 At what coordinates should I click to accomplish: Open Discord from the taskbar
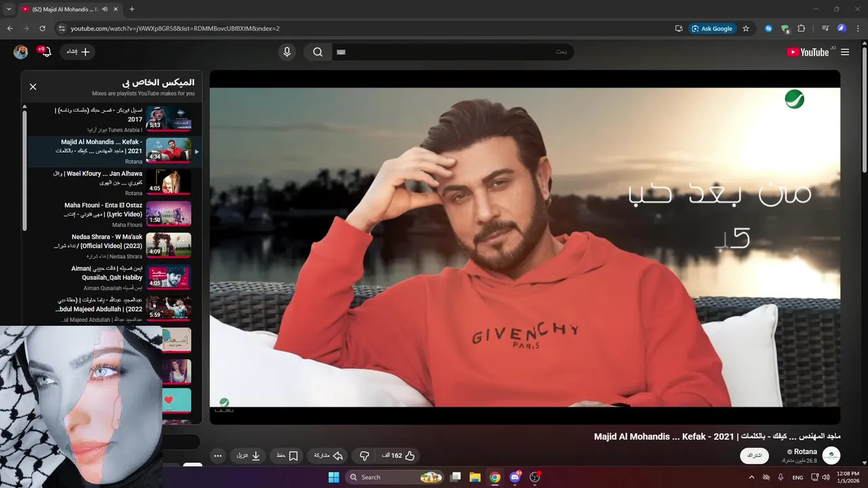(x=515, y=477)
